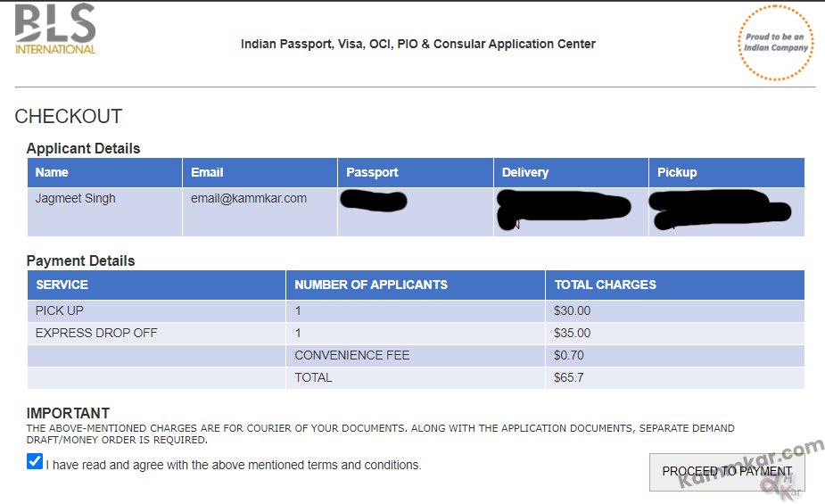Screen dimensions: 825x504
Task: Click the Proud to be an Indian Company badge
Action: 776,43
